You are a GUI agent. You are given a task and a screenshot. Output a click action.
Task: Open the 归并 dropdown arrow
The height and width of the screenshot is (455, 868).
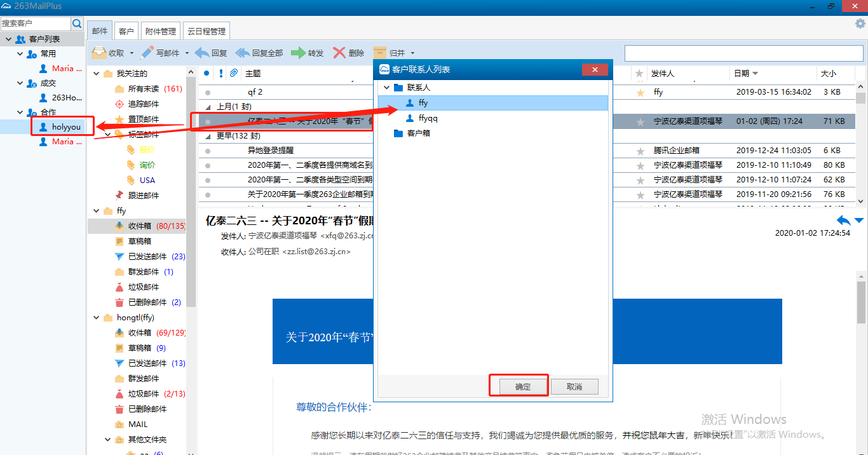[412, 53]
